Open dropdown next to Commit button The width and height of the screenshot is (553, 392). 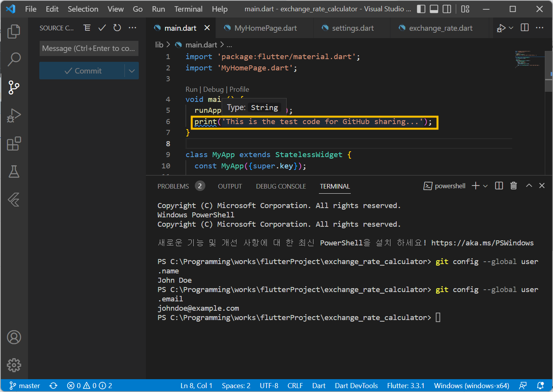click(x=132, y=71)
